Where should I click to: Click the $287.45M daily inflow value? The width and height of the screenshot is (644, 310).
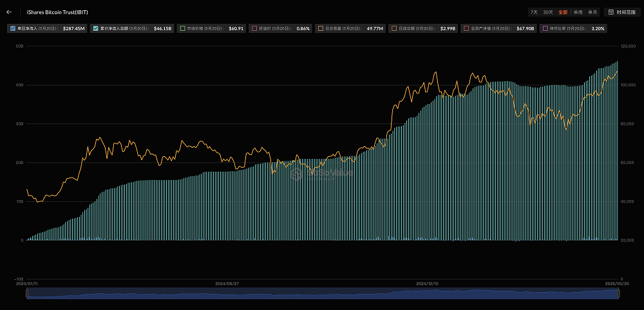coord(73,29)
